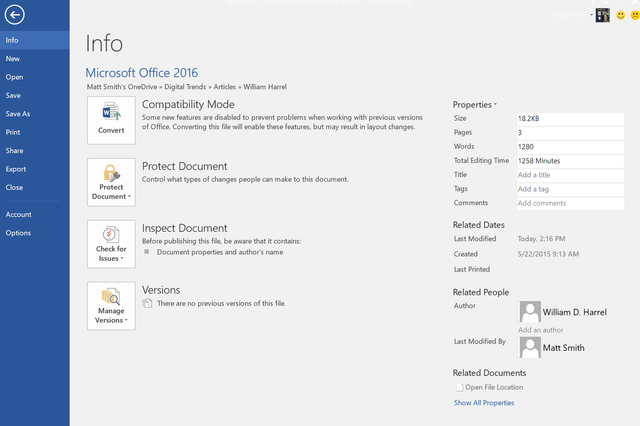Click the Size value 18.2KB
640x426 pixels.
(x=570, y=119)
